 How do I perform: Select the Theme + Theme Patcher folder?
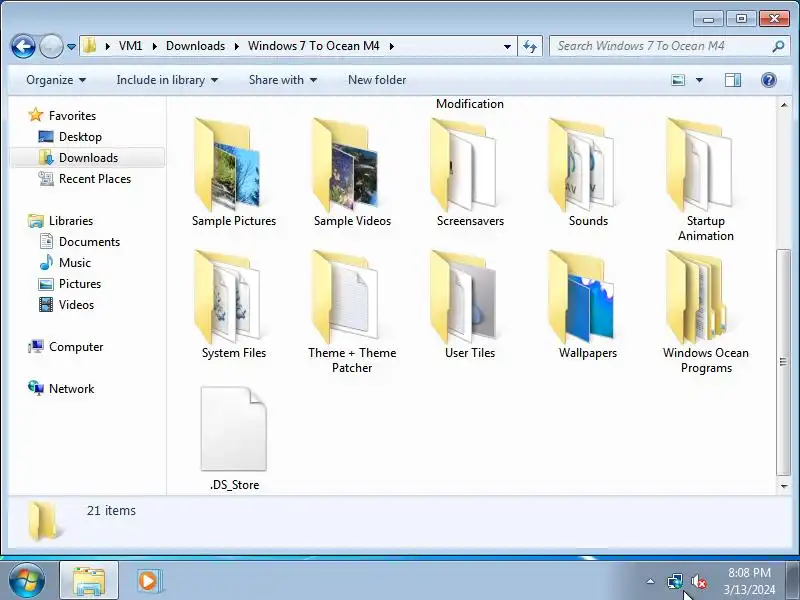(x=352, y=312)
